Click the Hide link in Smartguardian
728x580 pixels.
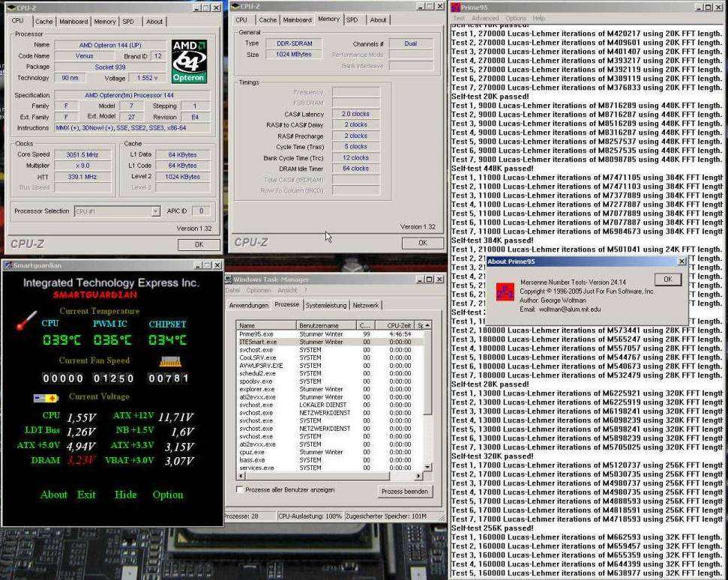click(x=125, y=495)
